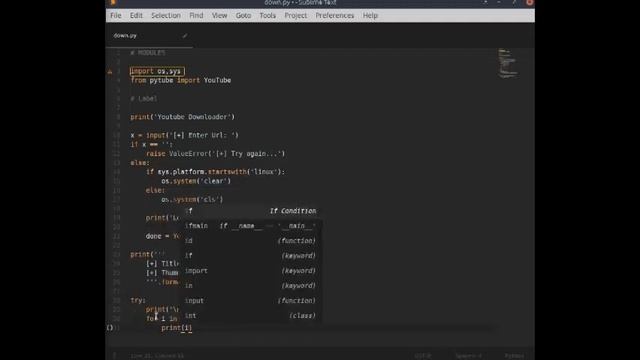
Task: Click the unsaved marker on down.py tab
Action: tap(184, 36)
